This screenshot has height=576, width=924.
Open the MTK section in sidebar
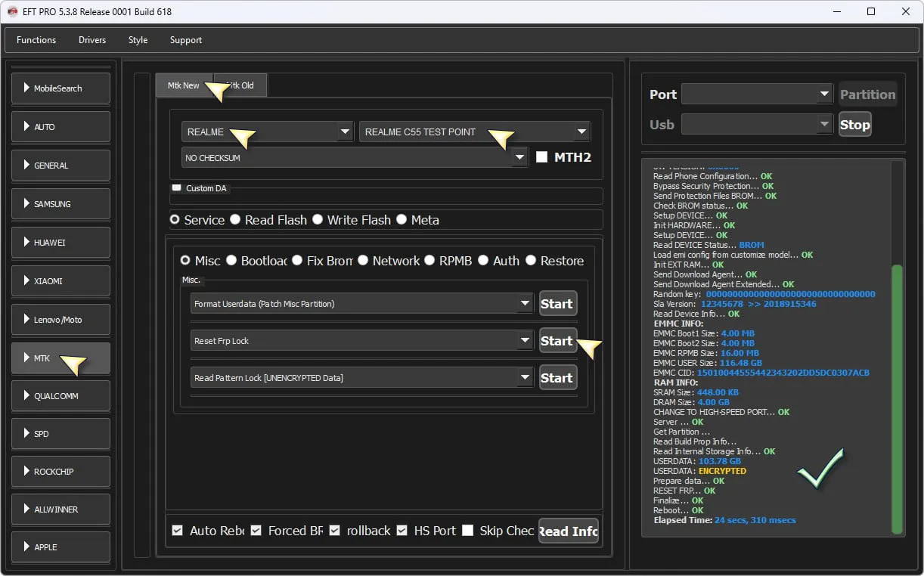[60, 358]
